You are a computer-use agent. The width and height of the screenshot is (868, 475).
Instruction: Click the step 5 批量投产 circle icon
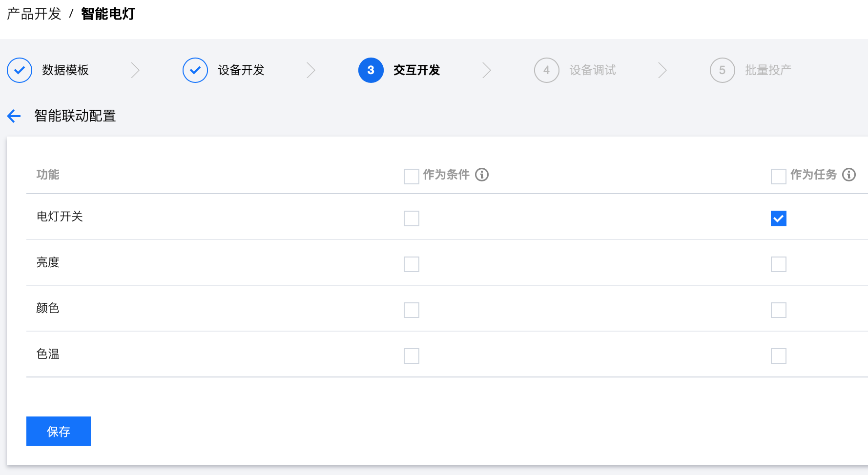click(723, 70)
